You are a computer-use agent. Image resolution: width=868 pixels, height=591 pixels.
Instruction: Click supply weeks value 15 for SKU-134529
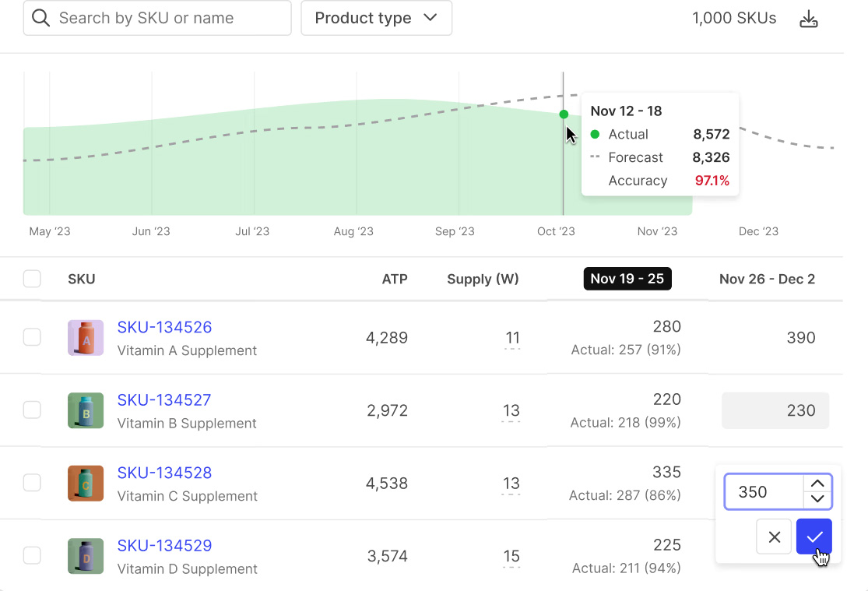(511, 556)
